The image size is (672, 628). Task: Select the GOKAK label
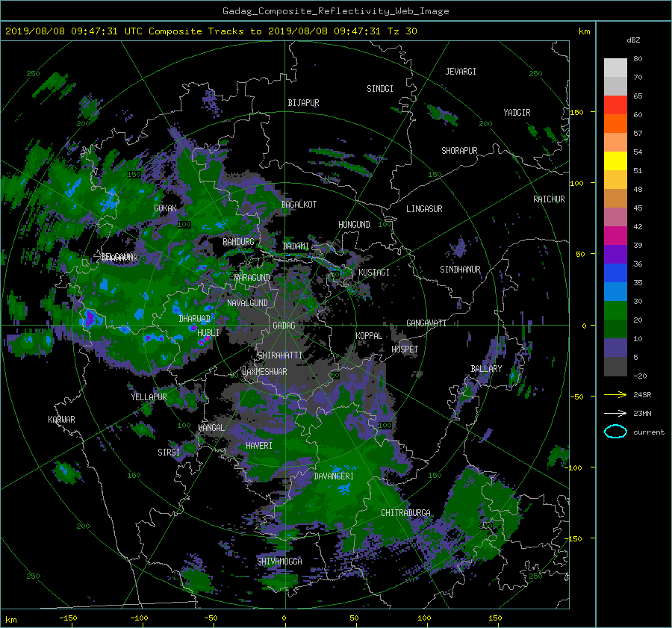tap(166, 208)
